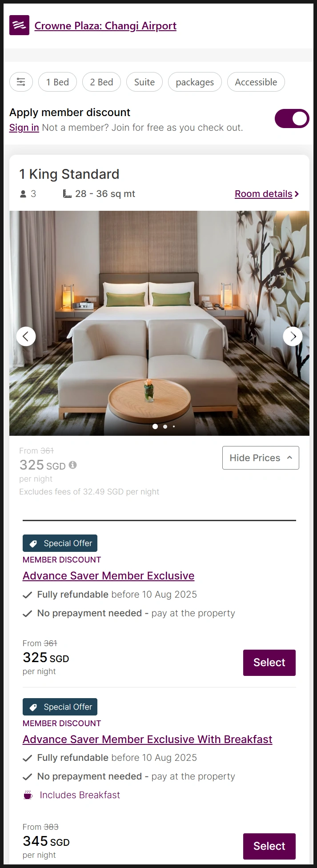
Task: Filter rooms by Suite
Action: pos(144,82)
